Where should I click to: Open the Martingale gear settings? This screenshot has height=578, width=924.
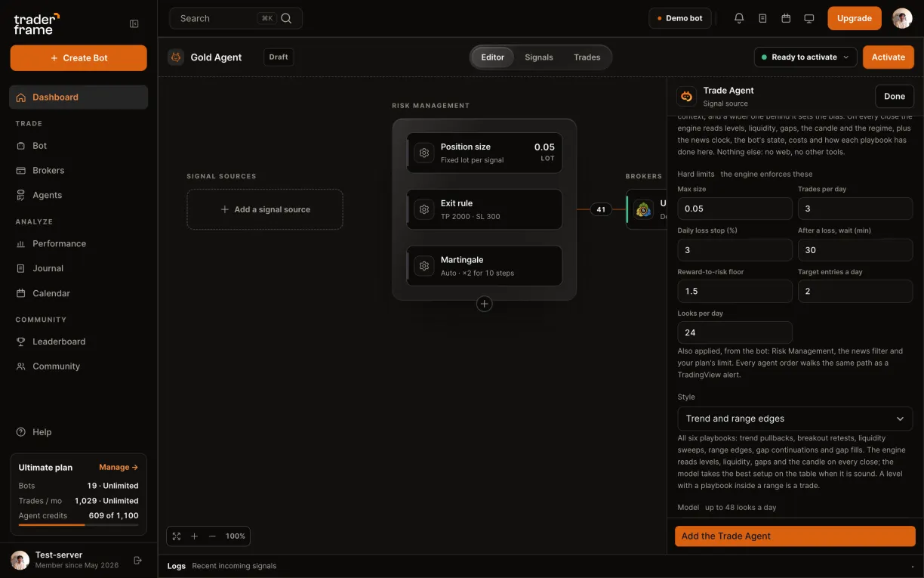pyautogui.click(x=424, y=266)
